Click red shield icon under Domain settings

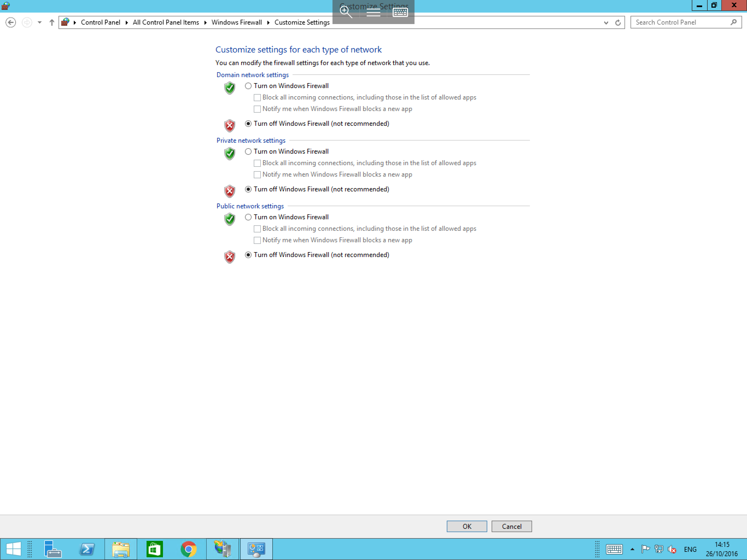(230, 126)
